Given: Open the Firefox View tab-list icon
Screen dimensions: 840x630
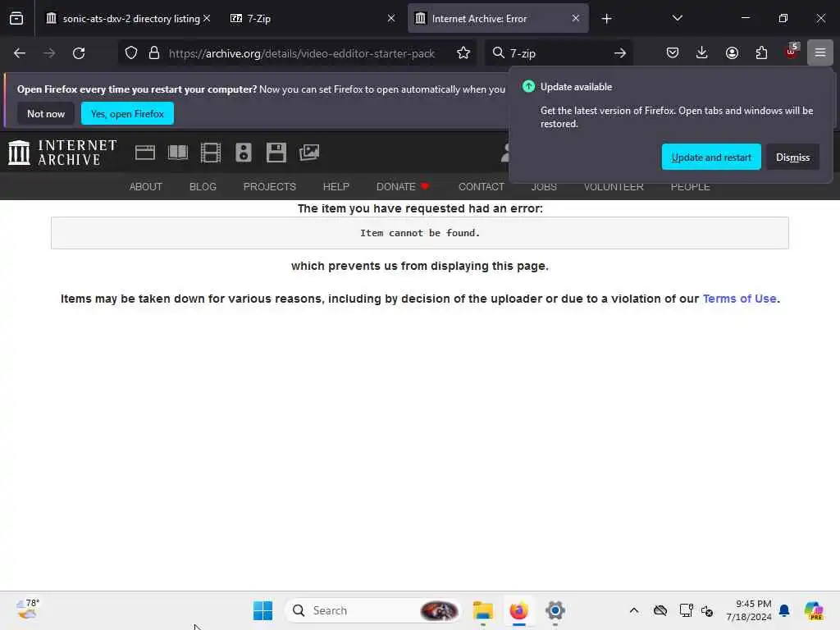Looking at the screenshot, I should click(16, 18).
